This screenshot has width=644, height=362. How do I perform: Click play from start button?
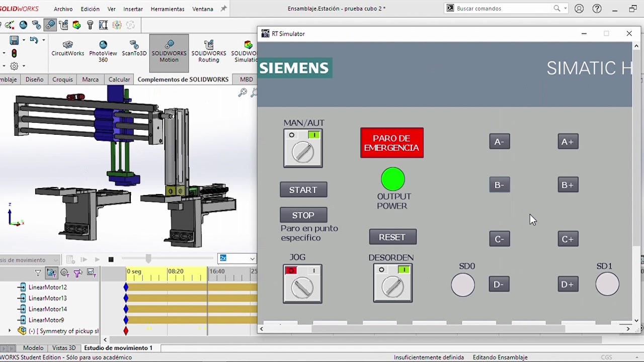click(84, 259)
